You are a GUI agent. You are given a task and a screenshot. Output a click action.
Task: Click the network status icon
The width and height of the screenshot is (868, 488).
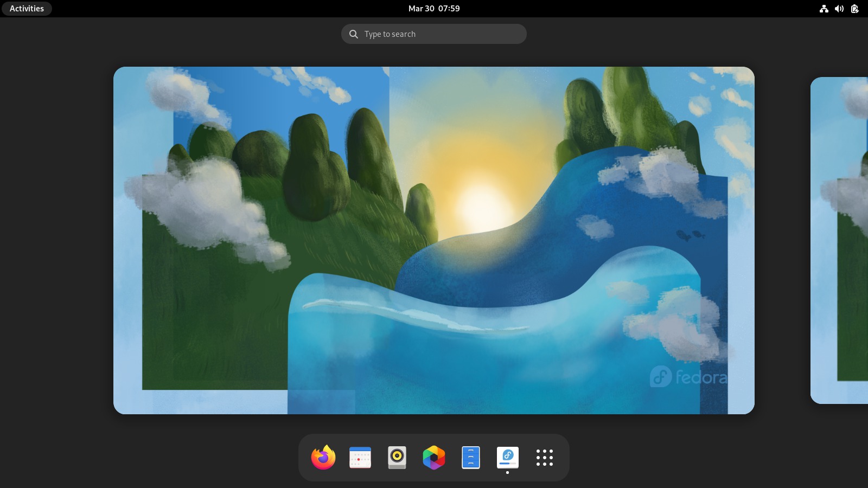point(824,9)
